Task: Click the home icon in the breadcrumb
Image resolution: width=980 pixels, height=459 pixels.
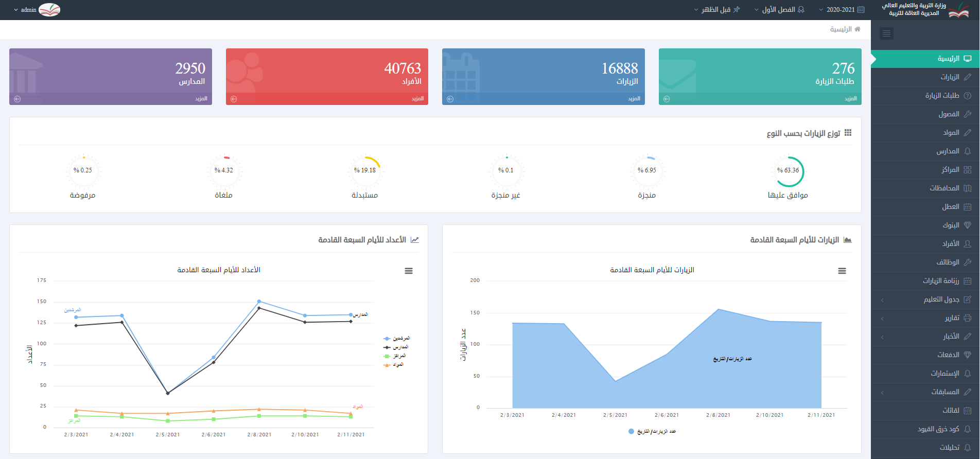Action: (x=857, y=29)
